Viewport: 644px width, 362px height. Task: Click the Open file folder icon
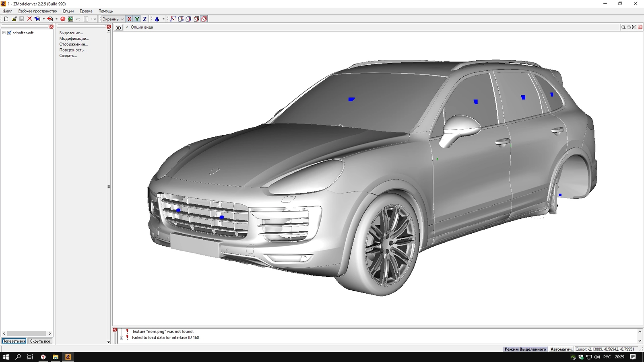14,19
